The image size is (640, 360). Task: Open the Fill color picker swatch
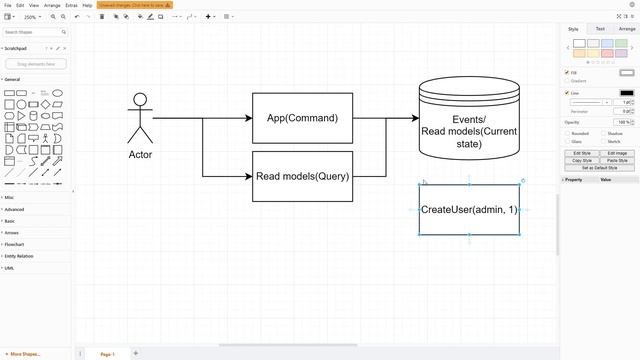(627, 73)
